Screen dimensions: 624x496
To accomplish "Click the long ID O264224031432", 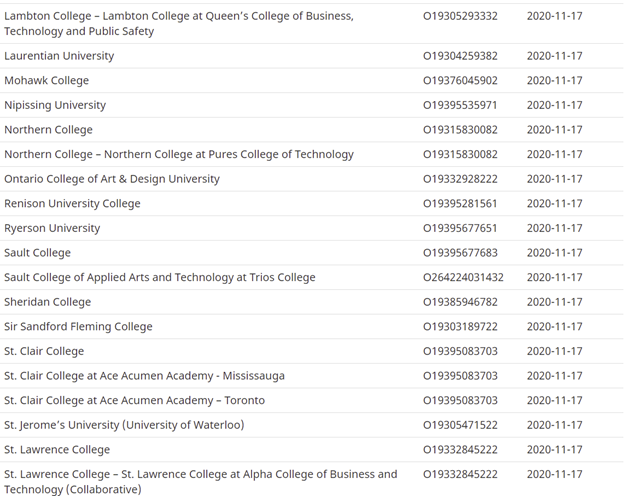I will [463, 277].
